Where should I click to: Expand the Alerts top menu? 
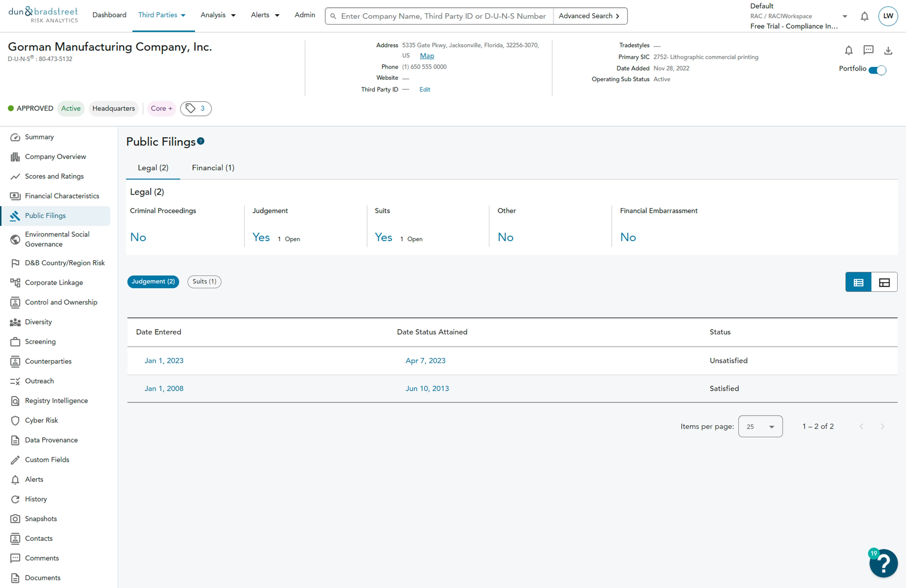(x=265, y=15)
